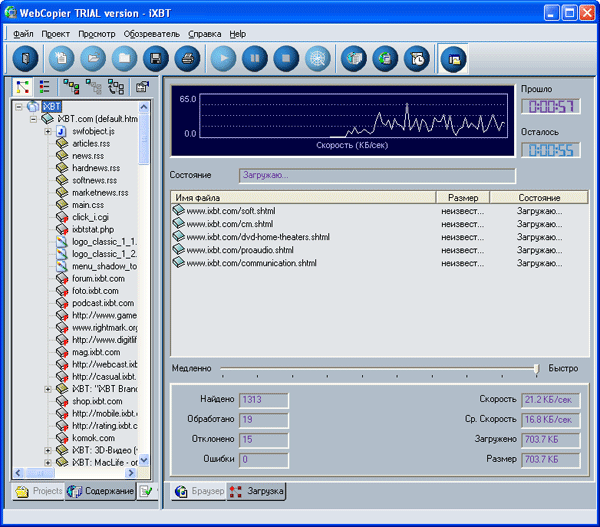Screen dimensions: 600x527
Task: Click the spider web toolbar icon
Action: click(x=319, y=58)
